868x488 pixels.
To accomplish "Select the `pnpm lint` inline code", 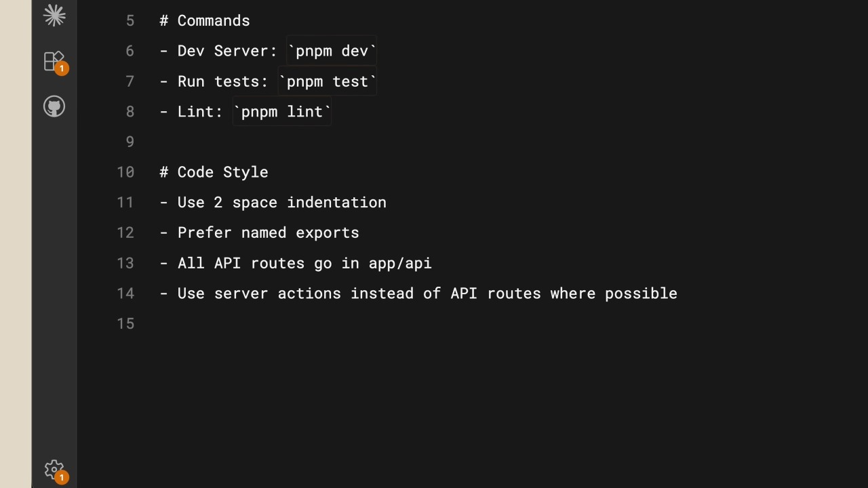I will coord(282,112).
